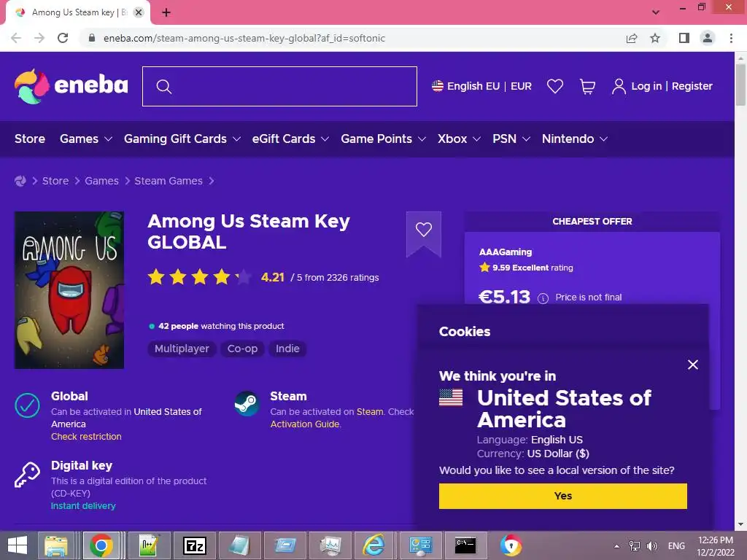The height and width of the screenshot is (560, 747).
Task: Select the Indie tag
Action: tap(287, 349)
